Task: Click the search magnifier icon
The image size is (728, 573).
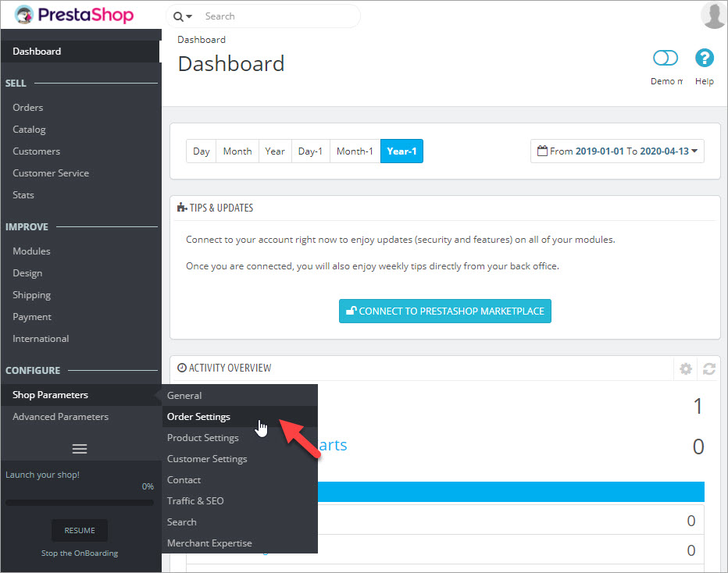Action: (178, 16)
